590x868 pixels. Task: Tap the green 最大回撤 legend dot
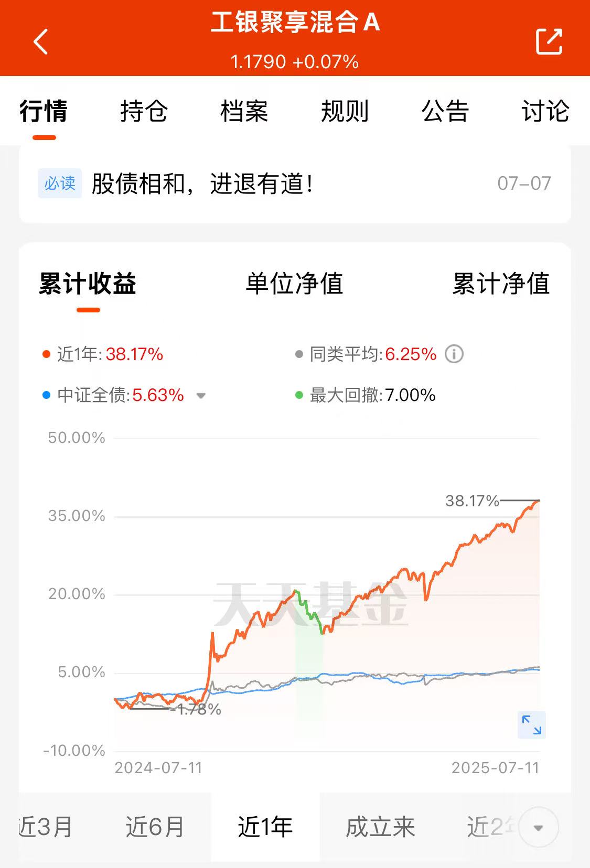299,395
